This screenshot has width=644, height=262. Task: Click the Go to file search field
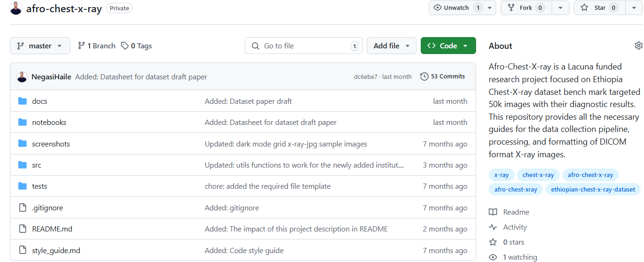[303, 46]
